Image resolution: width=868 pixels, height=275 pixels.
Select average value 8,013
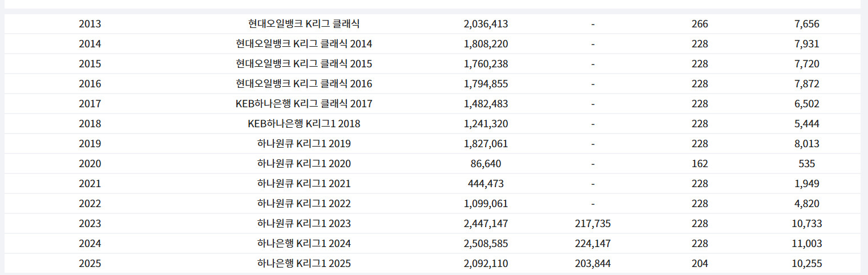pos(806,144)
